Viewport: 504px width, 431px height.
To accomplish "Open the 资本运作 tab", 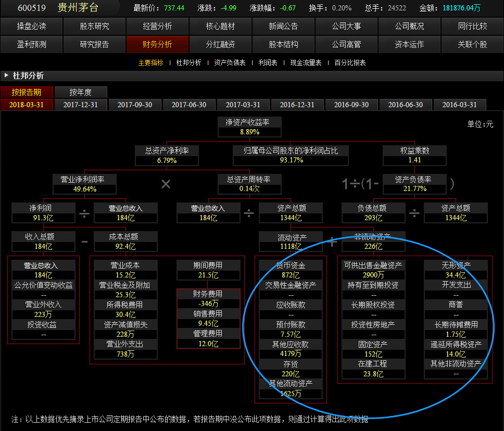I will [409, 44].
